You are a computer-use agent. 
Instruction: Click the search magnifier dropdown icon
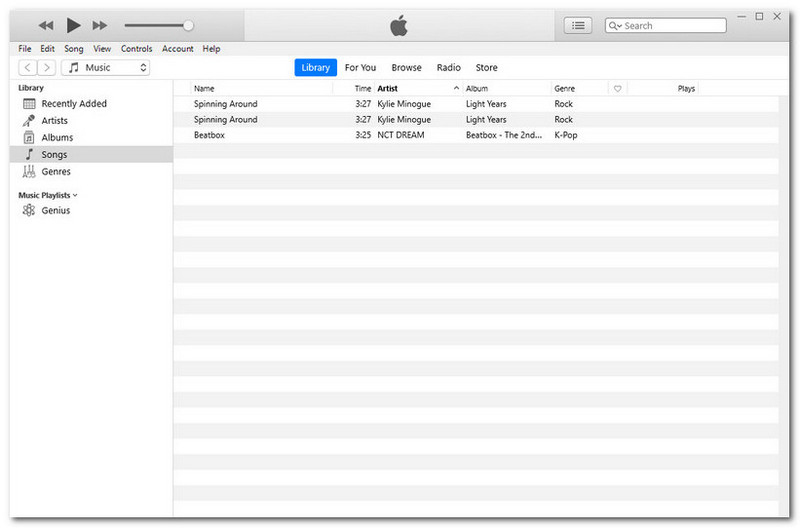[x=615, y=26]
